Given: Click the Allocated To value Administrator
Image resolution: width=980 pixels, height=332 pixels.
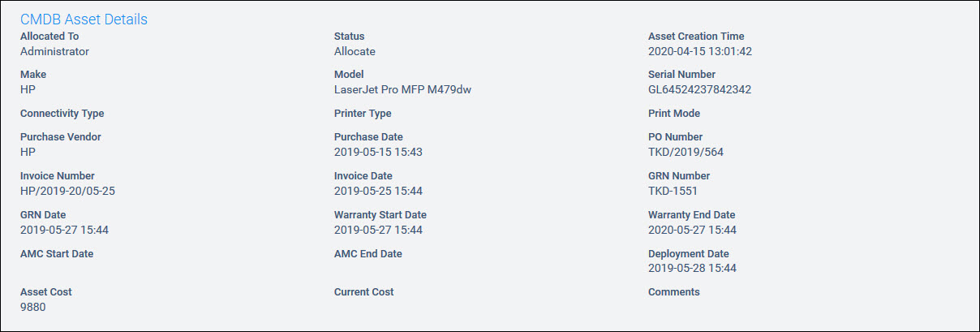Looking at the screenshot, I should click(54, 51).
